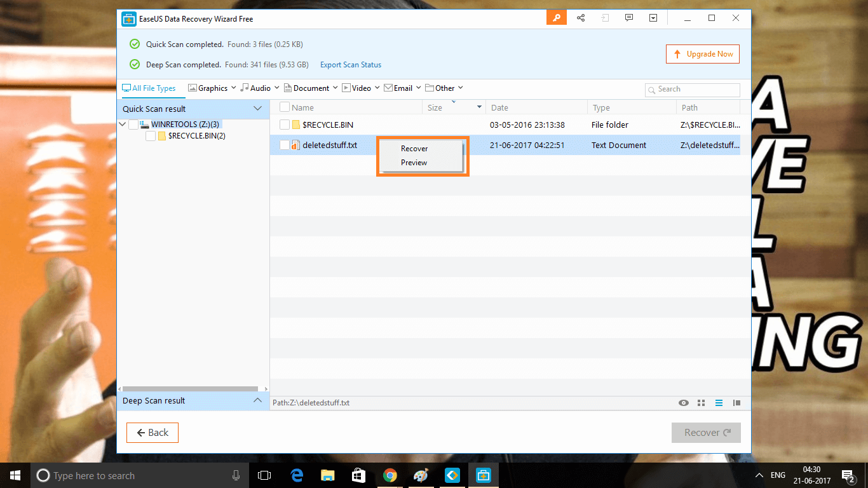Click the date 21-06-2017 04:22:51
Screen dimensions: 868x488
tap(527, 145)
